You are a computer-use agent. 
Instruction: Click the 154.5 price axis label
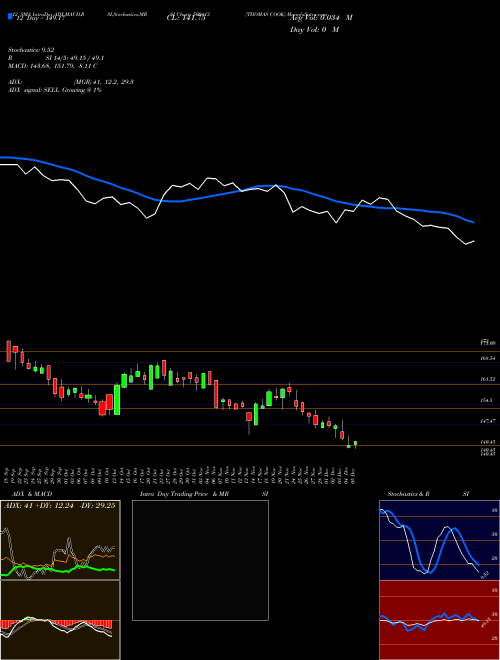[x=487, y=400]
